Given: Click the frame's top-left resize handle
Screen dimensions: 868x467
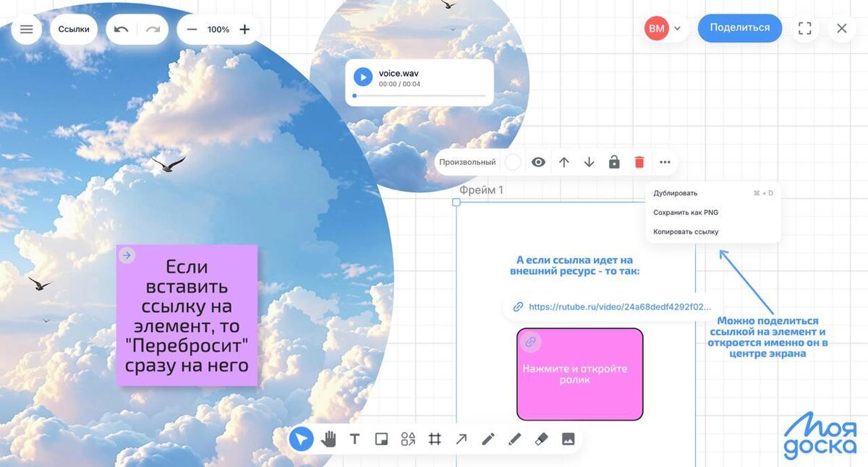Looking at the screenshot, I should (456, 202).
